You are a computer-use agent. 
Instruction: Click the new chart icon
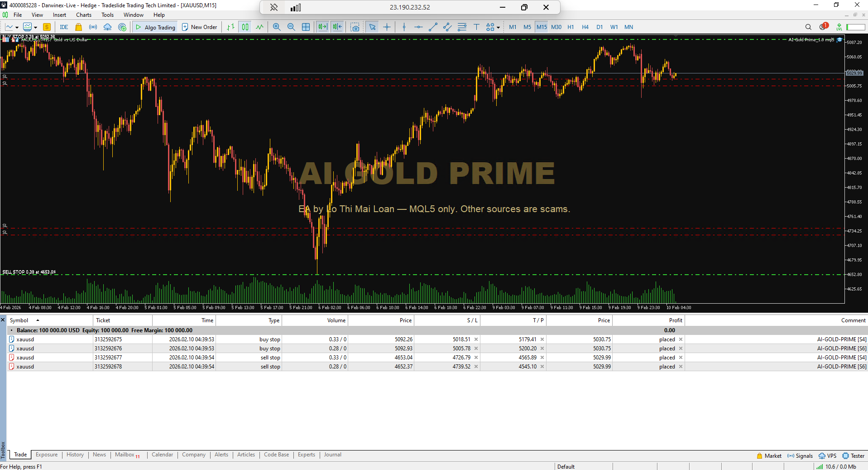9,27
